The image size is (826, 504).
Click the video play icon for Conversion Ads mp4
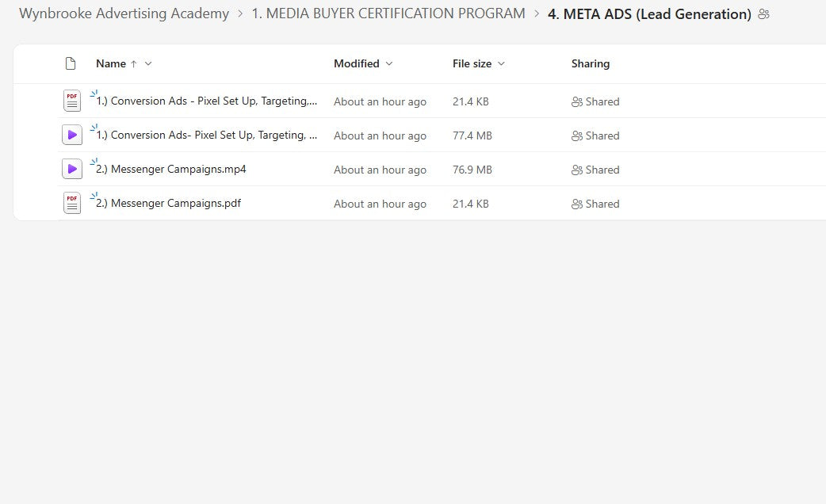tap(71, 135)
